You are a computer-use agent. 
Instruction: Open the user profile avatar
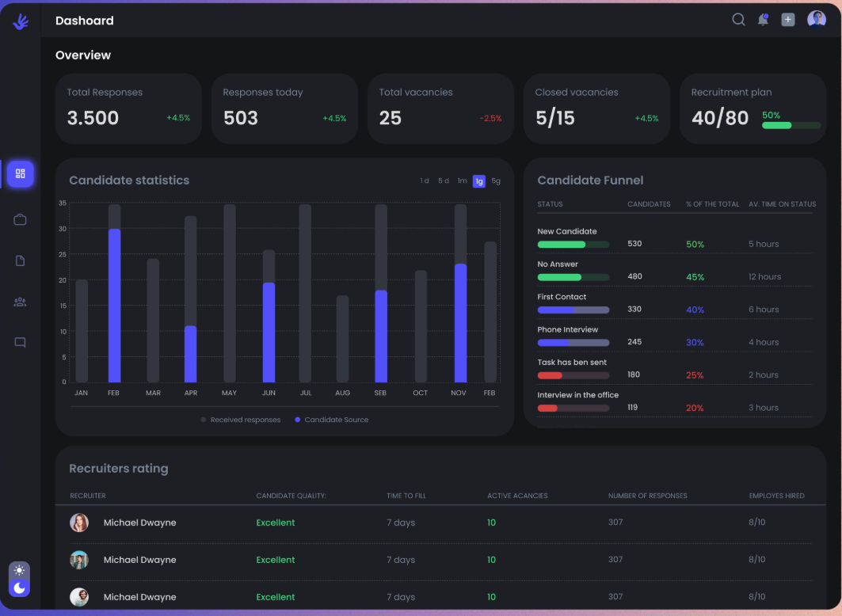tap(816, 19)
